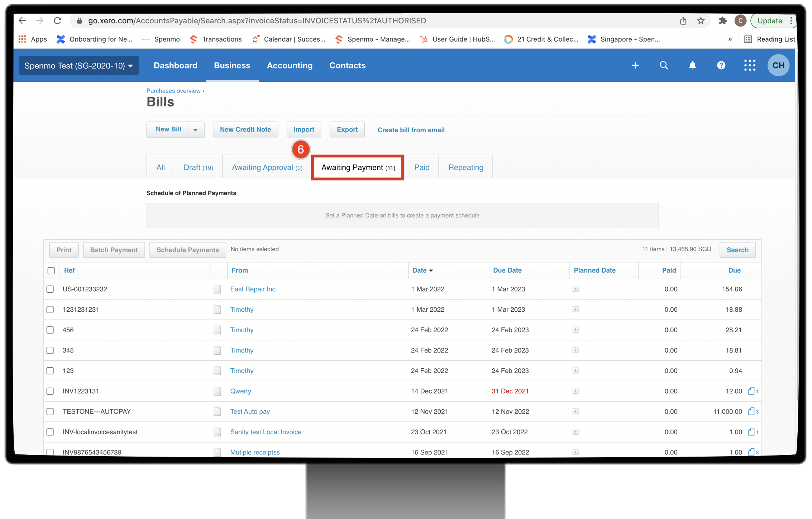Select checkbox for bill 123
The image size is (812, 519).
pyautogui.click(x=50, y=371)
